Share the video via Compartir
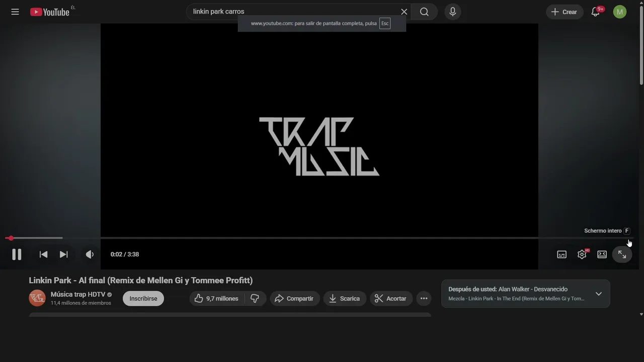 tap(294, 299)
